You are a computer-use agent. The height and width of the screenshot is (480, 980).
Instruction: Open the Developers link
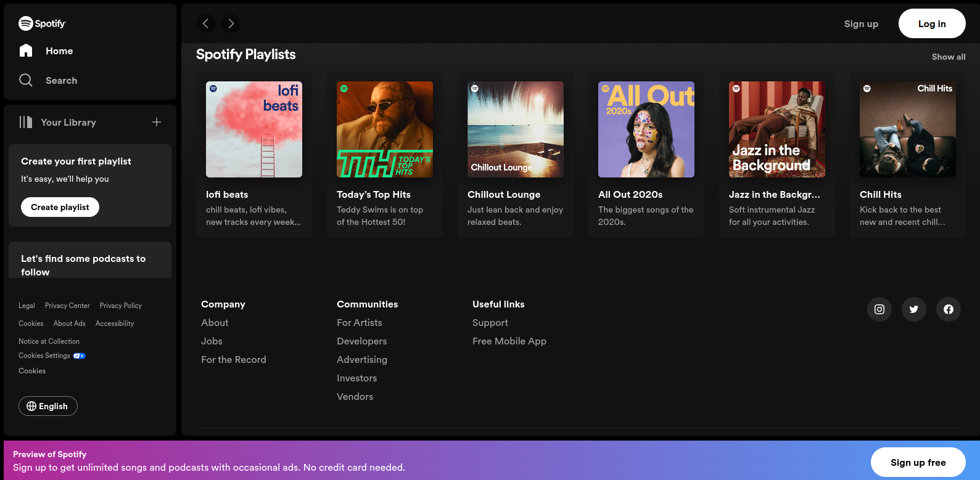(362, 341)
